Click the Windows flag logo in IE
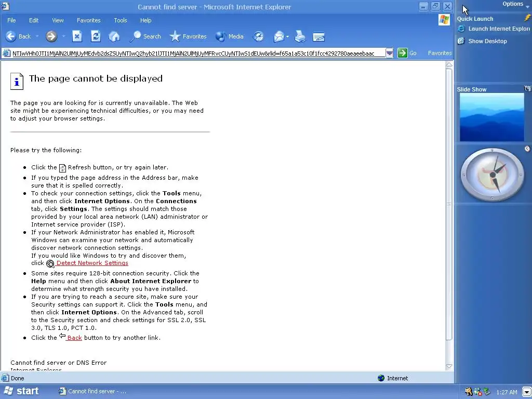This screenshot has height=399, width=532. pos(444,20)
